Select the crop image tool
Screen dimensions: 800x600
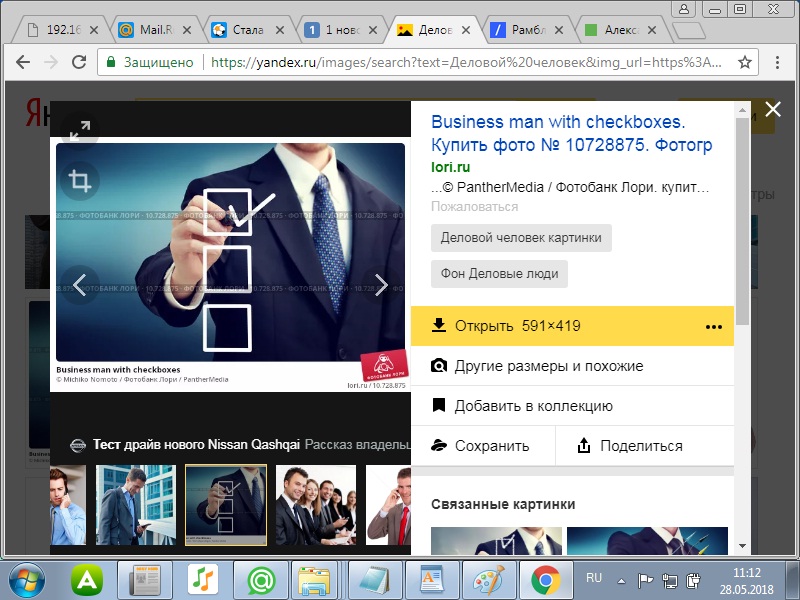pos(80,181)
